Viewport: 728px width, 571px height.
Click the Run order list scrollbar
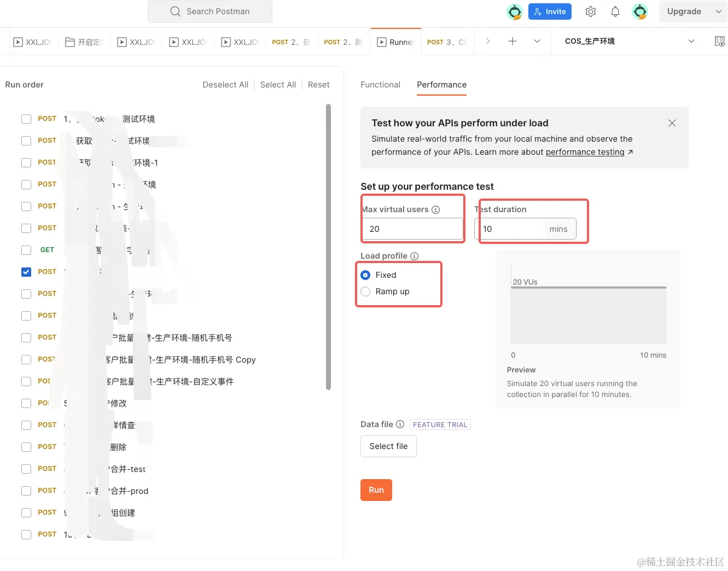click(328, 247)
